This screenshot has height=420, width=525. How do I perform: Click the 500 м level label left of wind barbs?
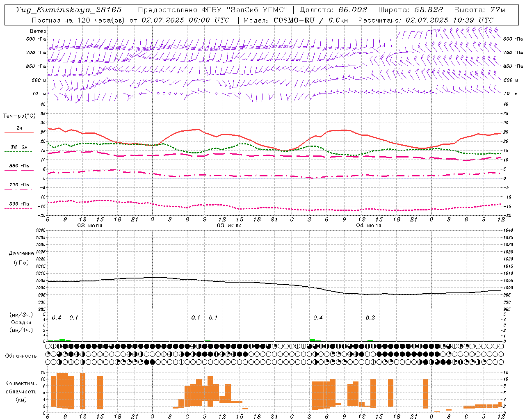pyautogui.click(x=40, y=80)
